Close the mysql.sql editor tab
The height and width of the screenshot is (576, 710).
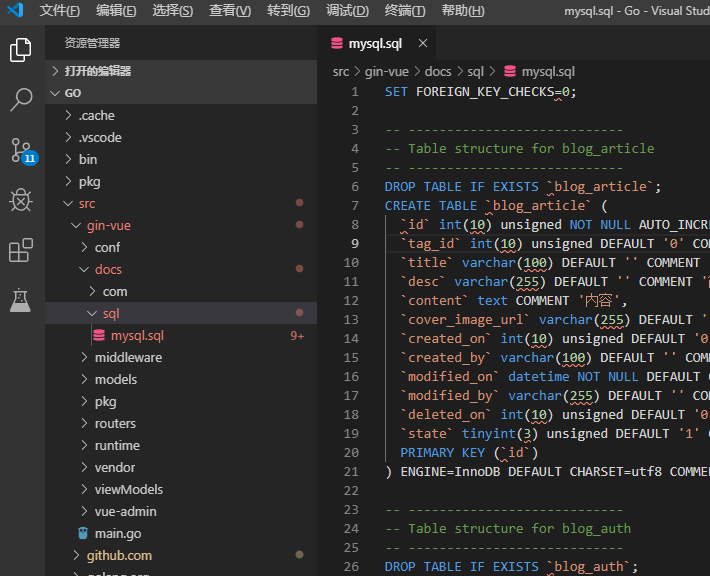click(x=423, y=44)
